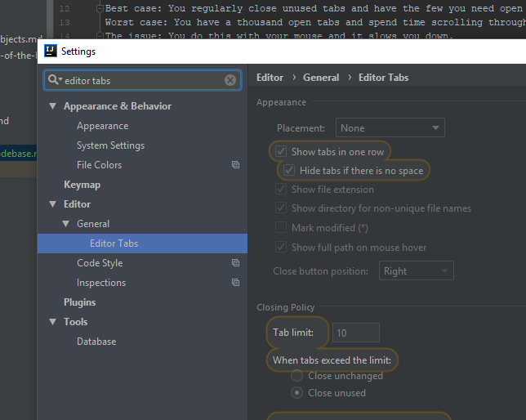Select System Settings in settings tree
This screenshot has width=526, height=420.
tap(111, 145)
